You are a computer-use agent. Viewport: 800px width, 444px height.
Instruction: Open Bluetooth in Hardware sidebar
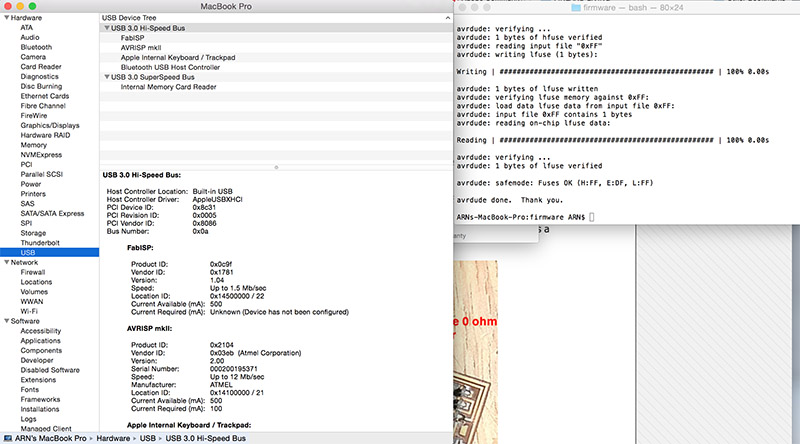tap(36, 47)
